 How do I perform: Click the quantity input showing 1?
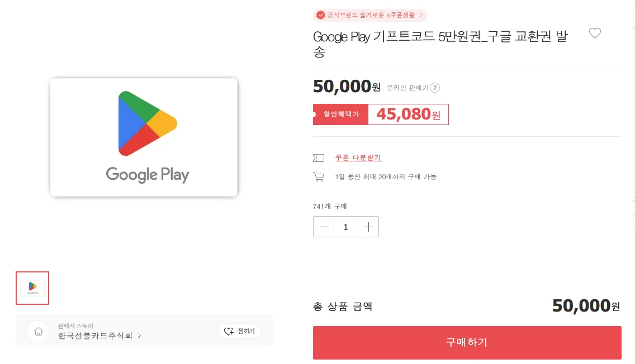click(x=345, y=227)
